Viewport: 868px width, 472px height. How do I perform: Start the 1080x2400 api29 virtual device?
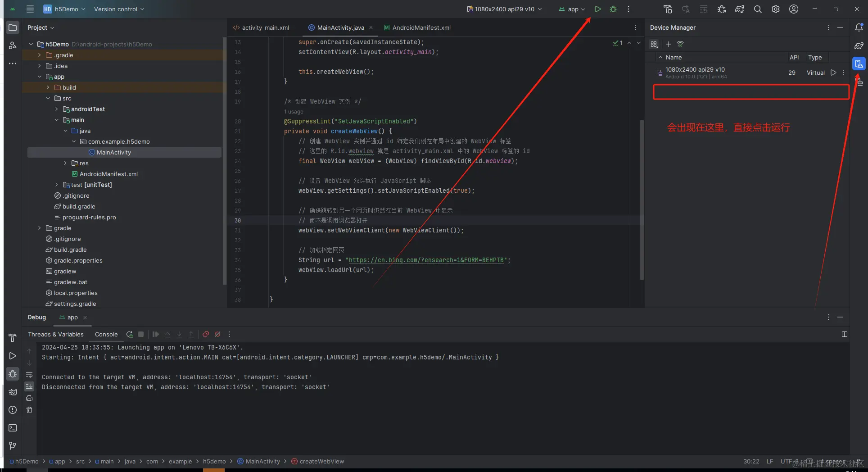[833, 73]
